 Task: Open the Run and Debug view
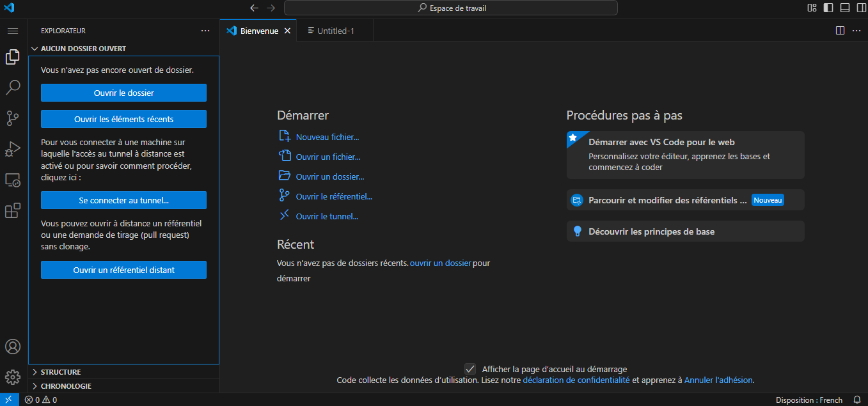pyautogui.click(x=13, y=149)
